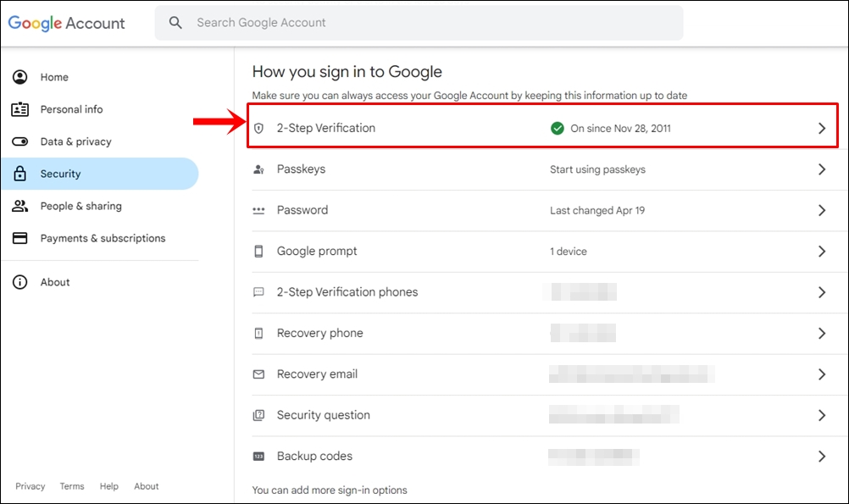Screen dimensions: 849x504
Task: Click the Recovery phone icon
Action: click(x=258, y=334)
